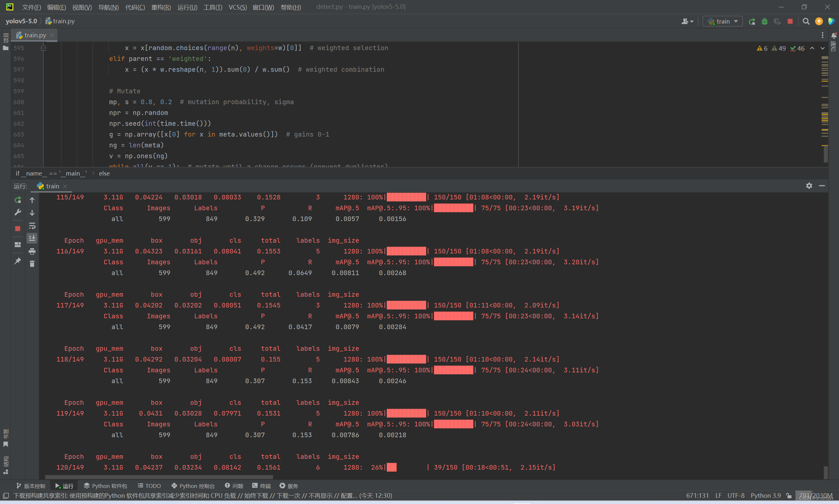839x504 pixels.
Task: Open the user account dropdown
Action: point(687,21)
